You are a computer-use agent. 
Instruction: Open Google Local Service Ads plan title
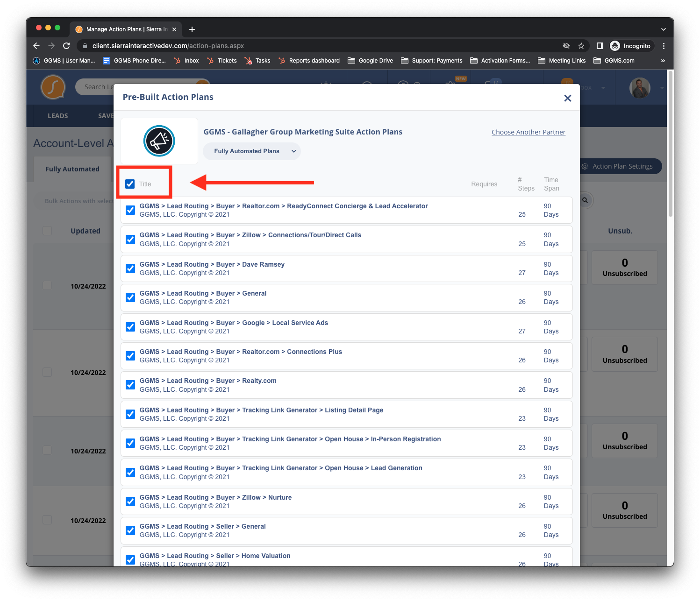click(234, 323)
